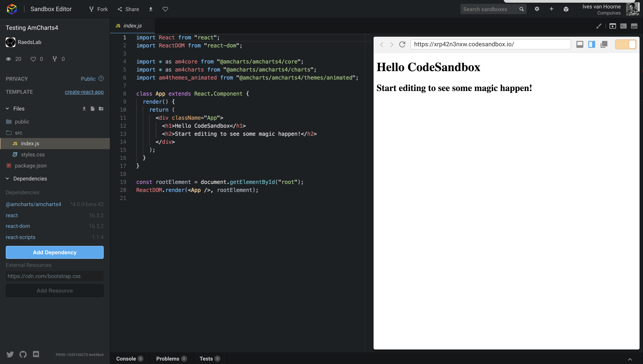This screenshot has width=643, height=364.
Task: Switch to the Problems tab
Action: click(x=168, y=358)
